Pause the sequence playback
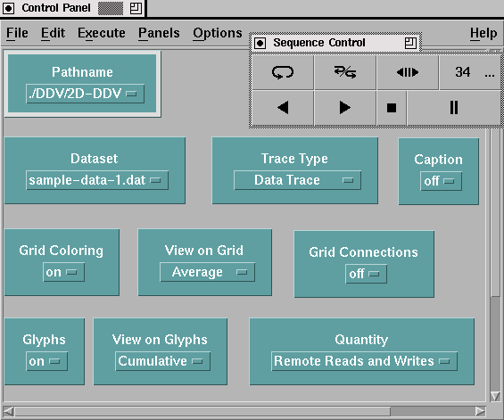The width and height of the screenshot is (504, 420). 453,108
